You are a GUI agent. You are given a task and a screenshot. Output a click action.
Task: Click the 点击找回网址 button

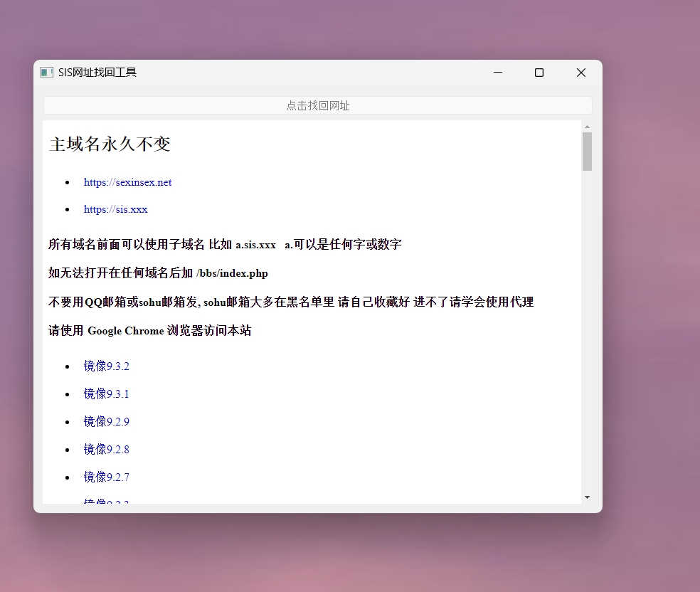tap(318, 105)
